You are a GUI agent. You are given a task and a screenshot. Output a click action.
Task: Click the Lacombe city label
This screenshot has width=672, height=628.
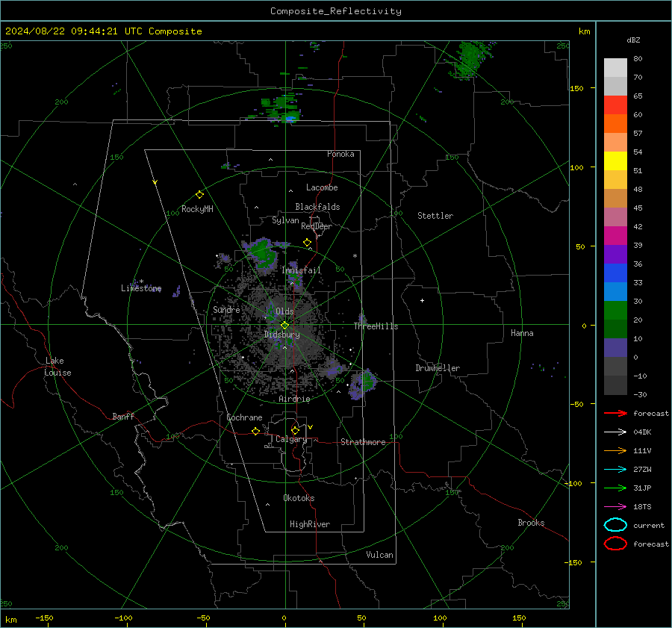pyautogui.click(x=322, y=187)
